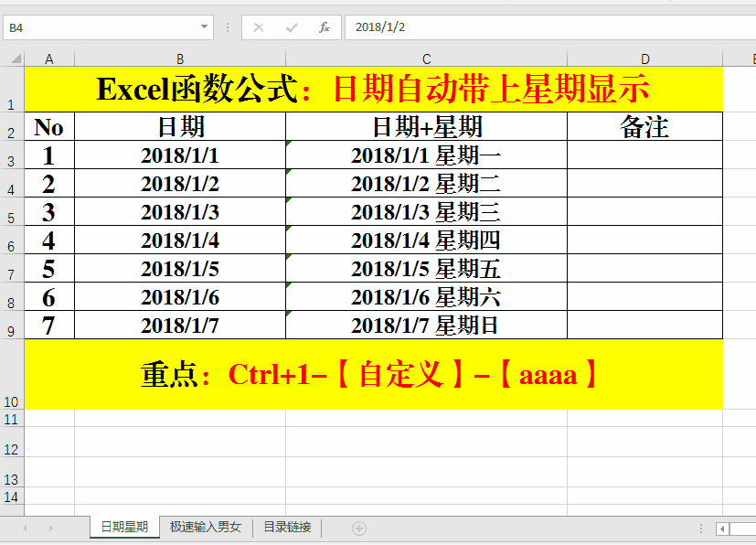Click date cell 2018/1/1 in column B

click(180, 155)
